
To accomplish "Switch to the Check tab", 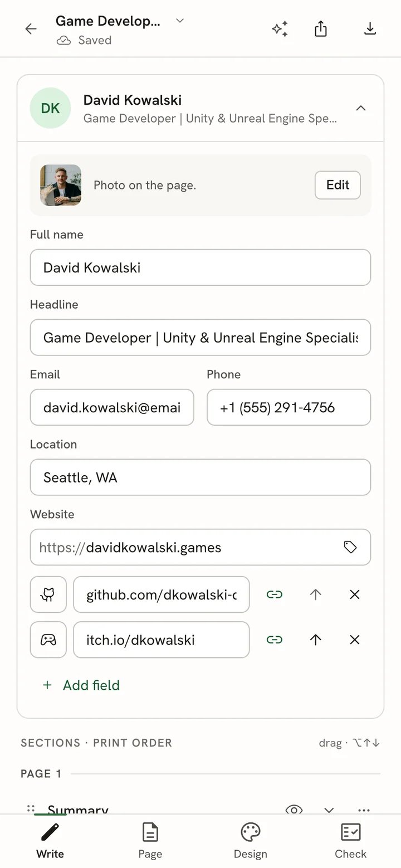I will click(351, 841).
